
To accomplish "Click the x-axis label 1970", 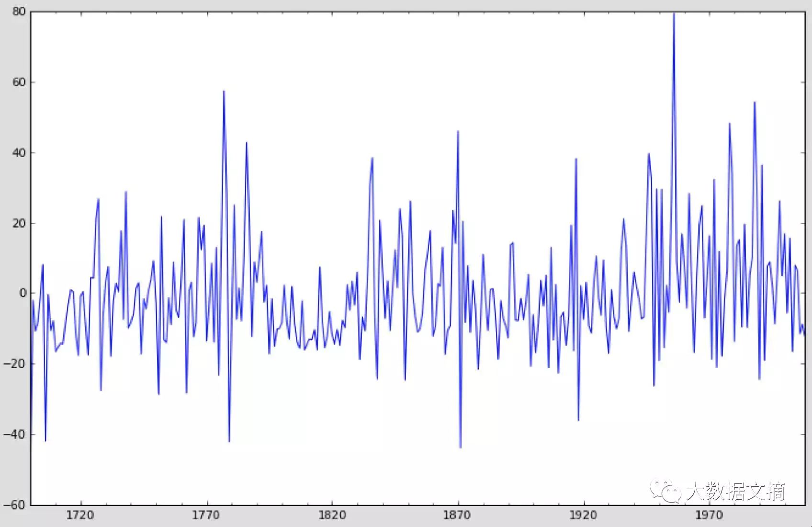I will tap(709, 515).
